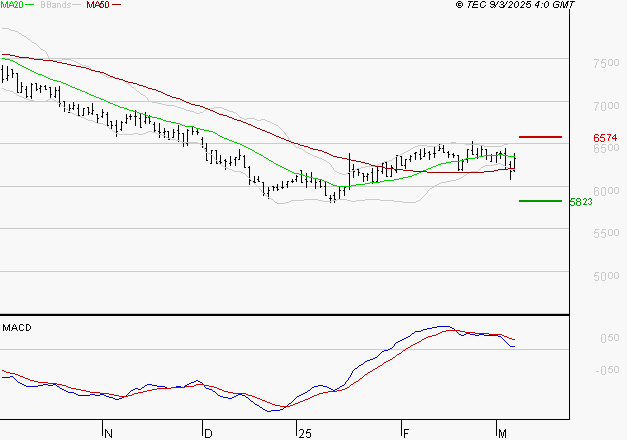Click the MA20 legend label
Image resolution: width=627 pixels, height=440 pixels.
[x=12, y=5]
